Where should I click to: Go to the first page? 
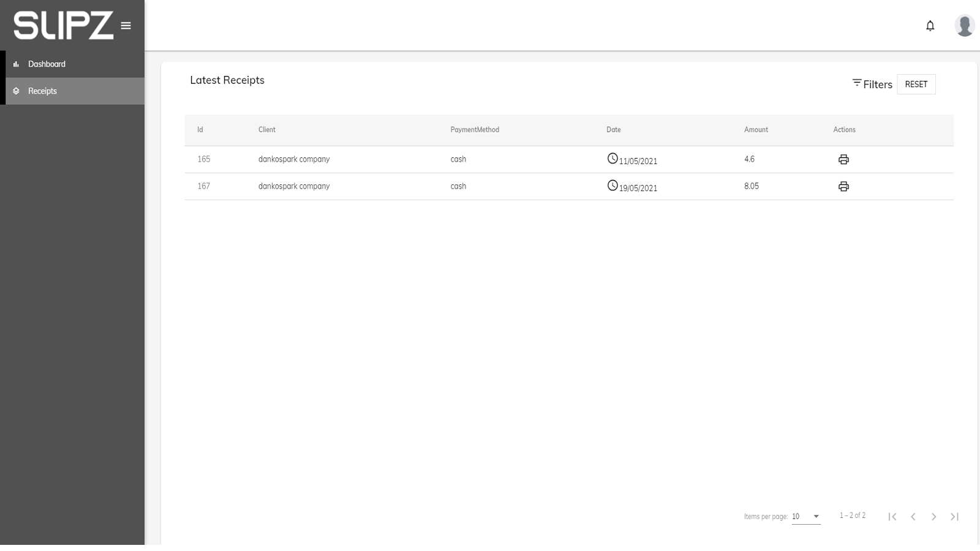pos(892,517)
